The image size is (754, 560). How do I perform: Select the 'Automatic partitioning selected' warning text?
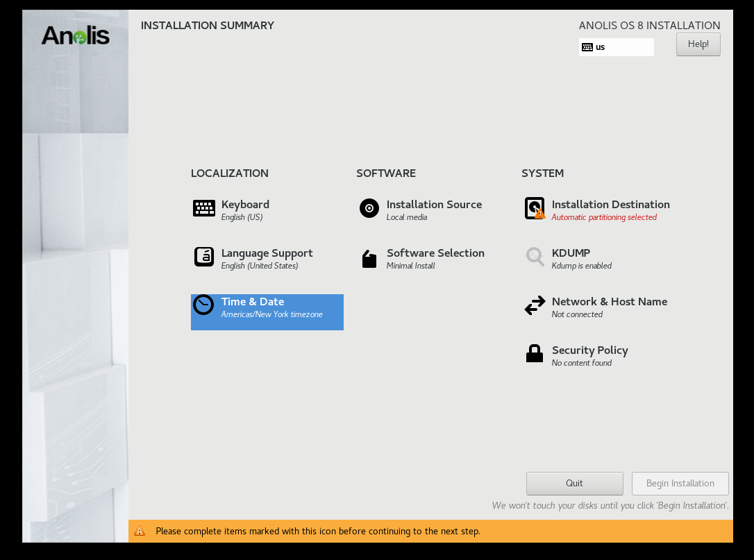(604, 217)
